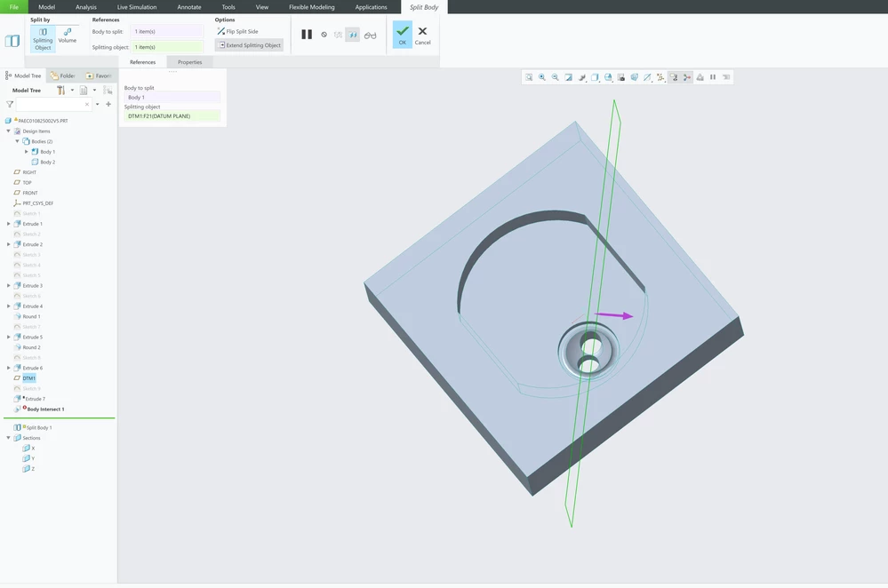Toggle the attached preview mode button
This screenshot has width=888, height=588.
point(352,36)
